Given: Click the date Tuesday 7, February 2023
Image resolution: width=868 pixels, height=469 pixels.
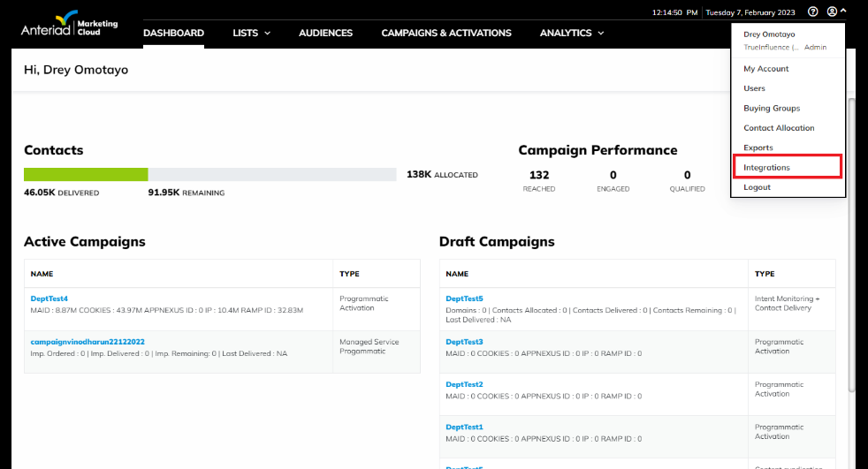Looking at the screenshot, I should pos(750,12).
